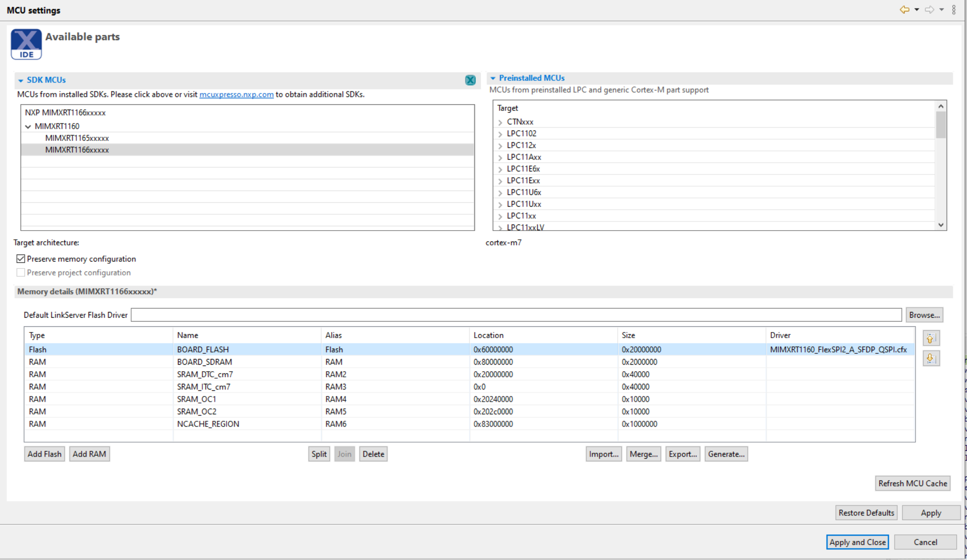Select MIMXRT1165xxxxx in SDK tree
Viewport: 967px width, 560px height.
77,138
